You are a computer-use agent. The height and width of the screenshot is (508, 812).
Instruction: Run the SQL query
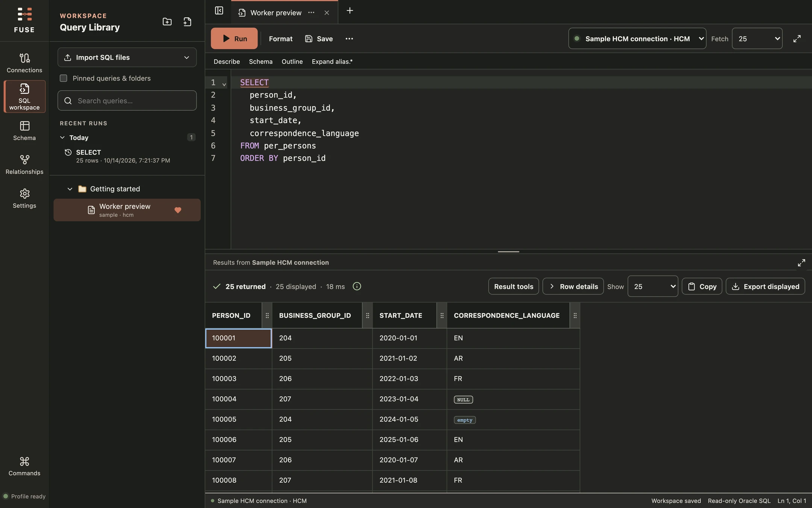[234, 38]
